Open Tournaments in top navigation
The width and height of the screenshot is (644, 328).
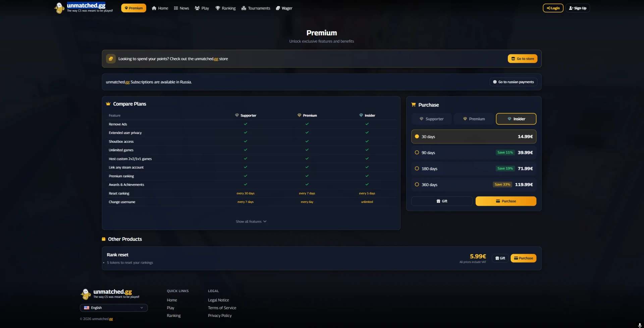pos(256,8)
